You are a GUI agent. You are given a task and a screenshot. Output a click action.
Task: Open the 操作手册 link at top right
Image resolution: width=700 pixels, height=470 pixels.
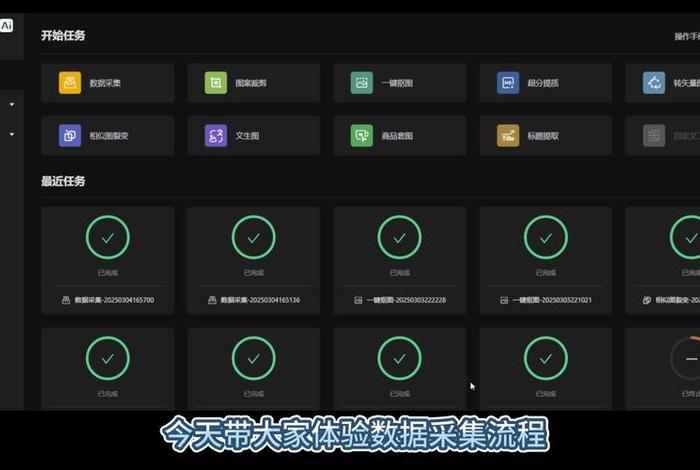tap(687, 36)
